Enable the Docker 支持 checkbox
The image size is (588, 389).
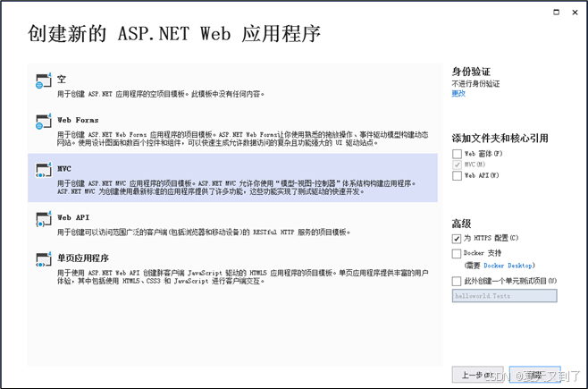tap(457, 254)
